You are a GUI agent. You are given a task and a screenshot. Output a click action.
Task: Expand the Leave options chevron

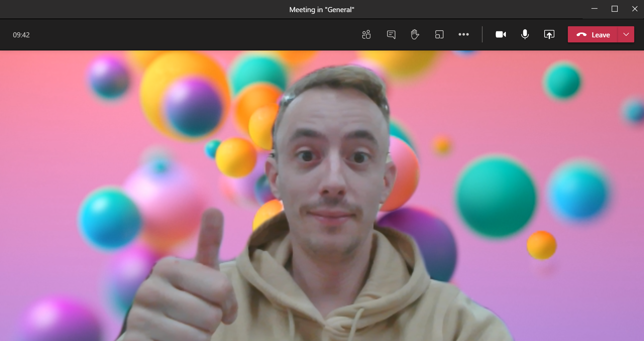(626, 35)
